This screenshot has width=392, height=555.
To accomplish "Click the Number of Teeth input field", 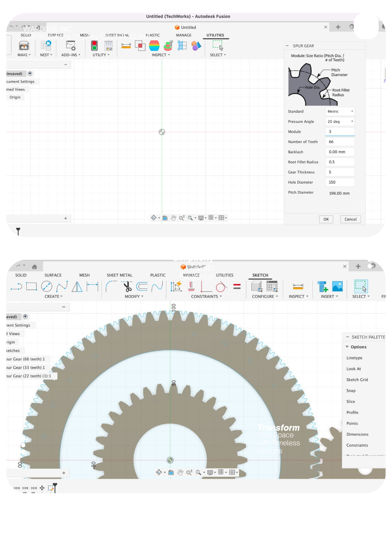I will click(x=340, y=142).
